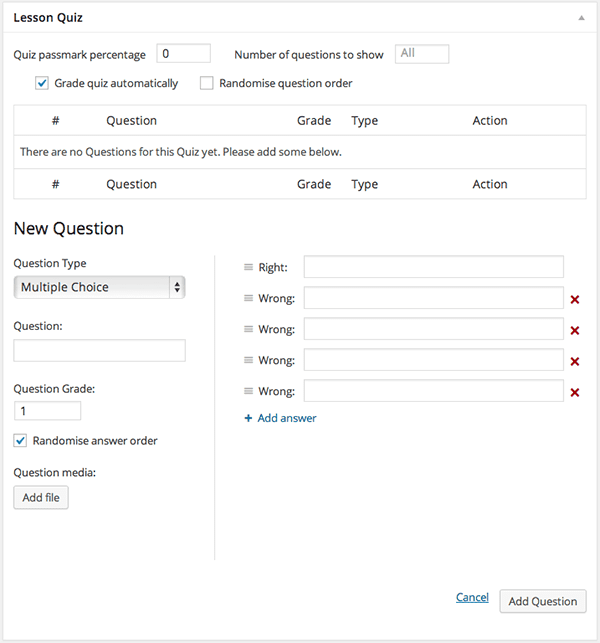Remove the third Wrong answer with red X

575,362
